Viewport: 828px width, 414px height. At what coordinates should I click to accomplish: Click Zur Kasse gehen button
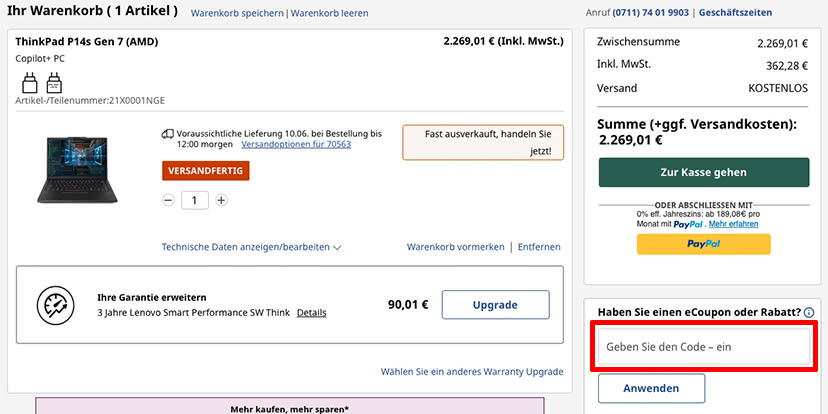703,172
